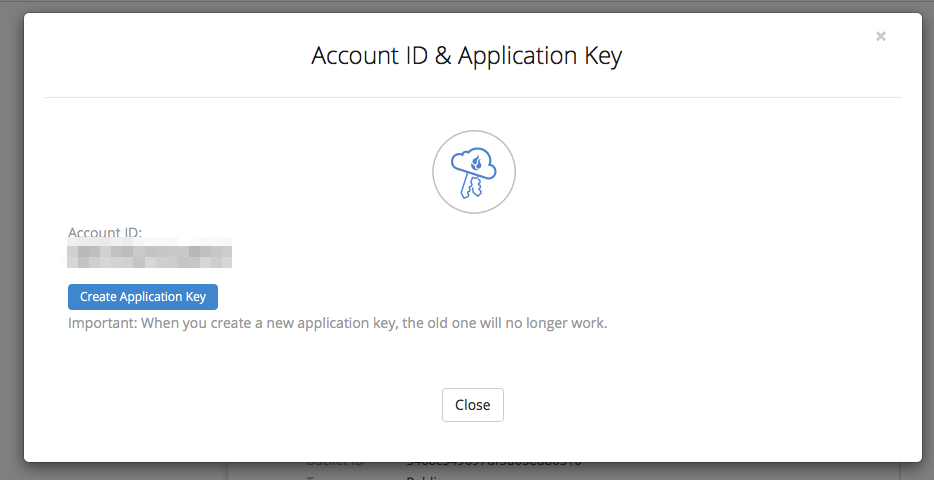Click Create Application Key button
Viewport: 934px width, 480px height.
pyautogui.click(x=143, y=297)
